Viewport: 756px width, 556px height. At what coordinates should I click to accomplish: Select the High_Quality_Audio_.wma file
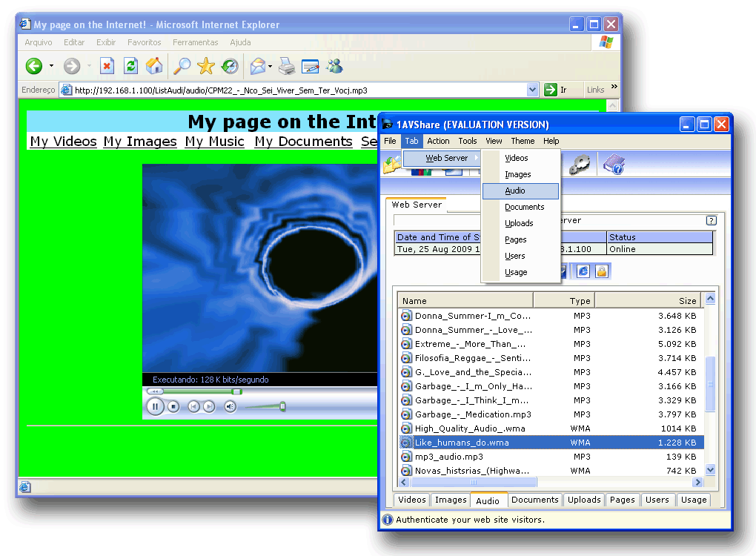[551, 428]
